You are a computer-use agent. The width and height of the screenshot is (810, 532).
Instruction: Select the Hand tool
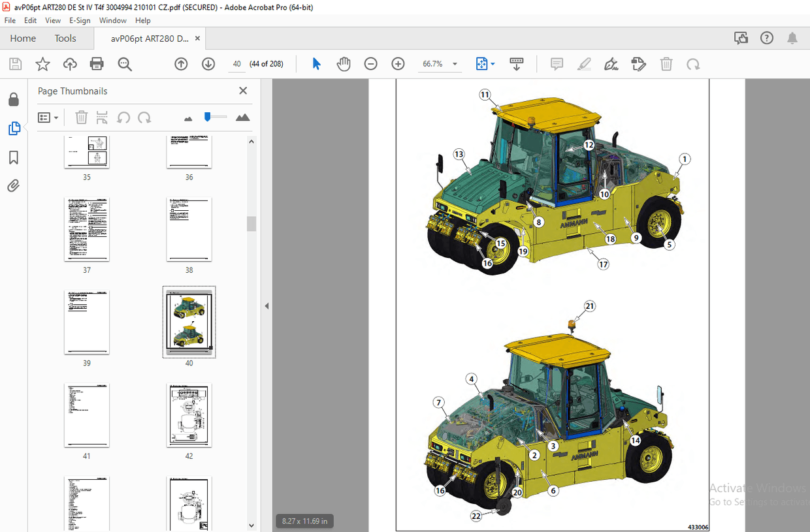344,63
